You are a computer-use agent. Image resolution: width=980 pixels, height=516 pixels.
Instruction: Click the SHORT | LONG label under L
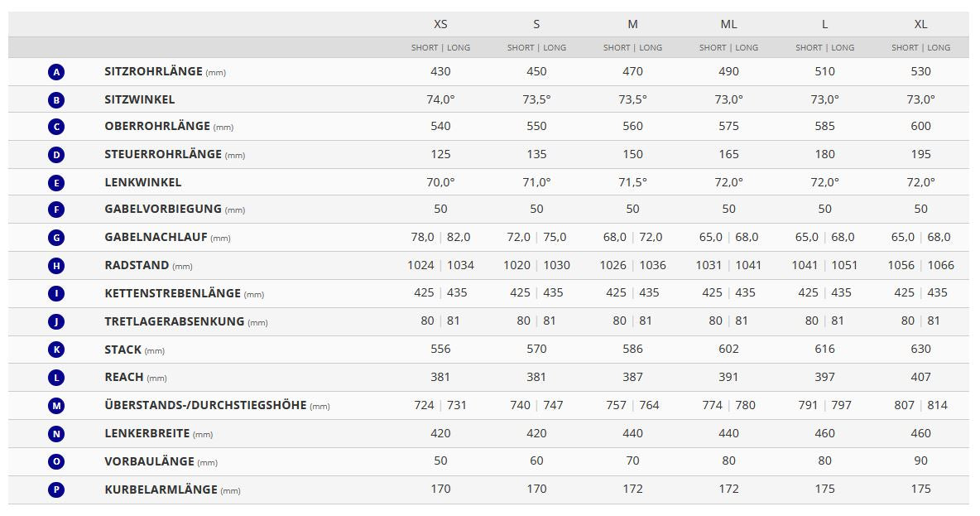pyautogui.click(x=824, y=47)
